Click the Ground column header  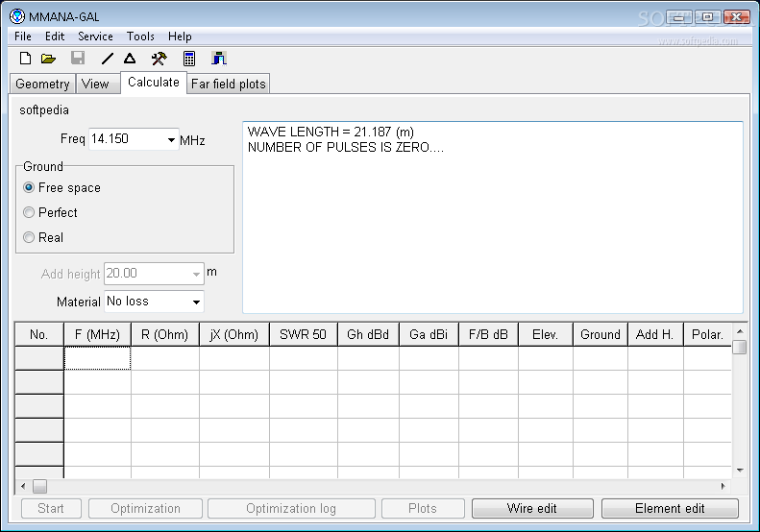pos(601,334)
